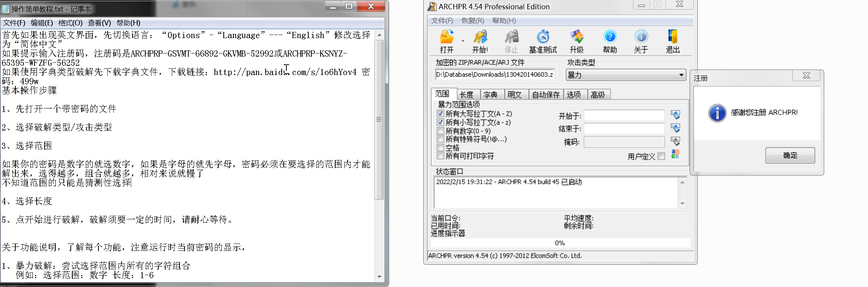Open ARCHPR 文件(F) menu

click(x=442, y=20)
